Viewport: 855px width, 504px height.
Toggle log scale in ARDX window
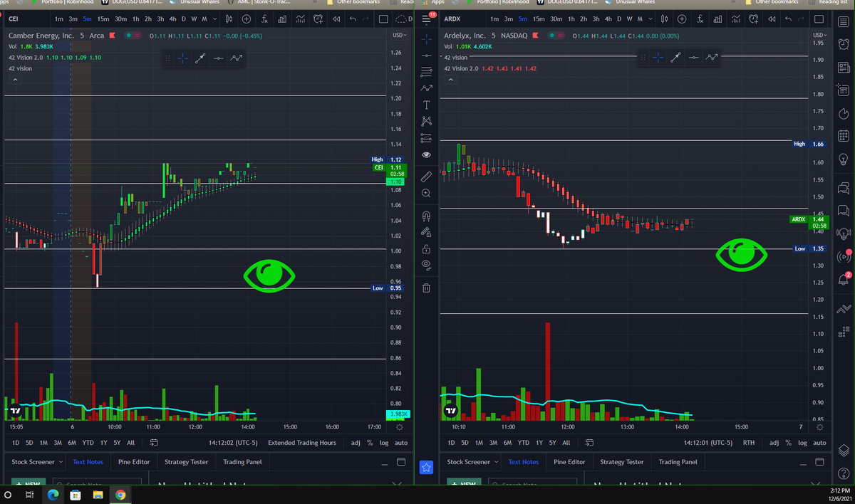tap(802, 443)
